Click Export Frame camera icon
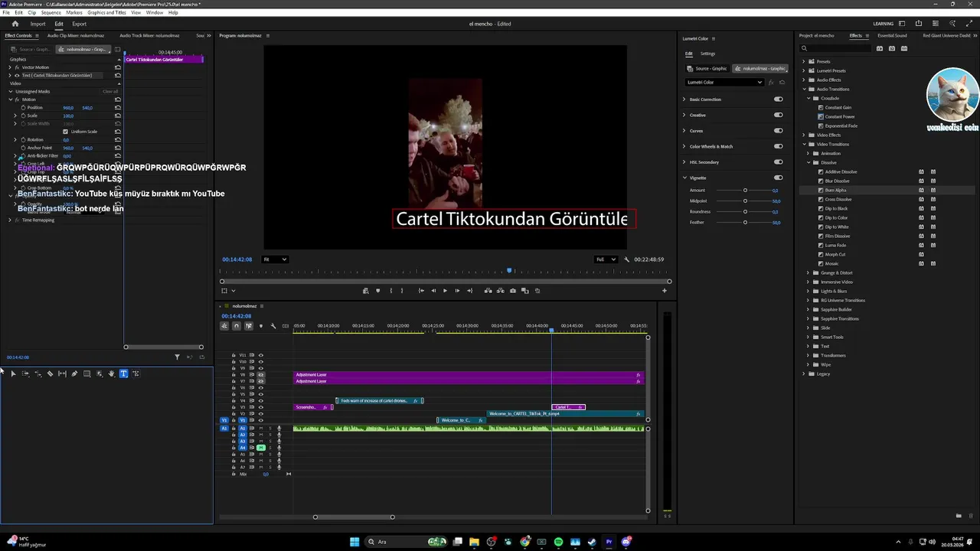This screenshot has width=980, height=551. pyautogui.click(x=513, y=291)
